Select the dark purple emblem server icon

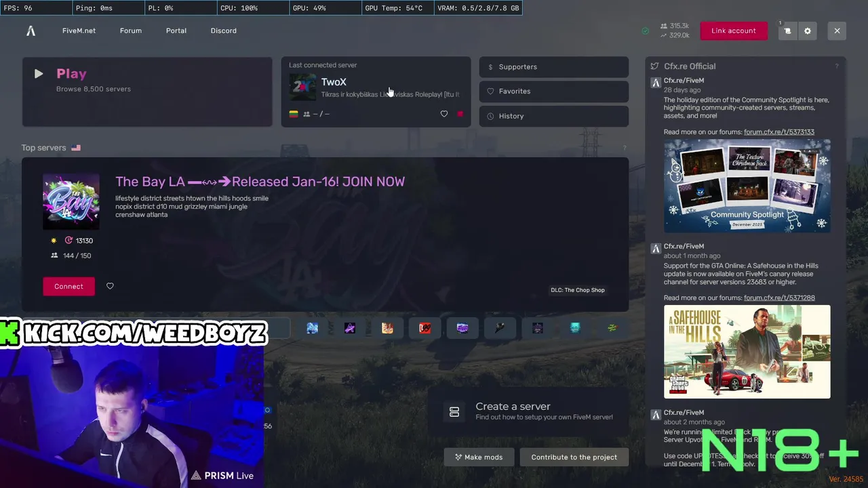(538, 328)
